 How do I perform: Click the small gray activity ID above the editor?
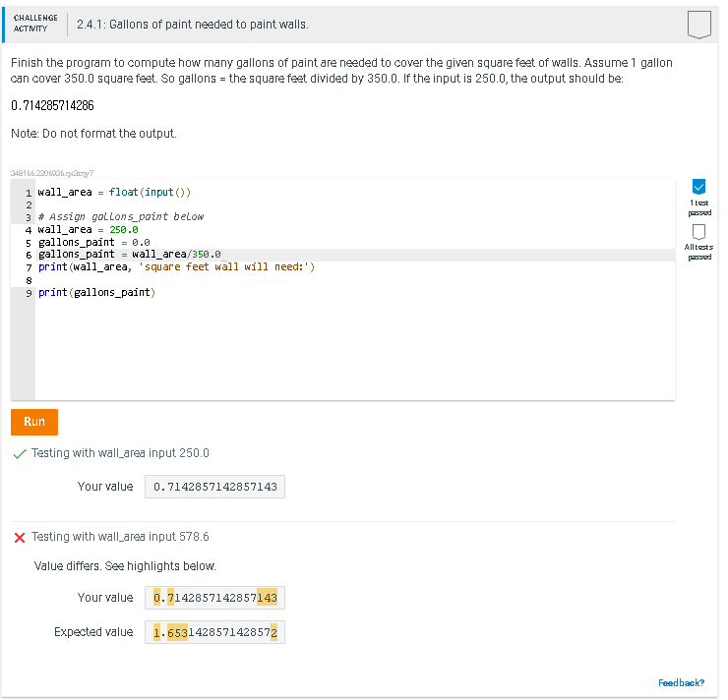click(x=52, y=173)
